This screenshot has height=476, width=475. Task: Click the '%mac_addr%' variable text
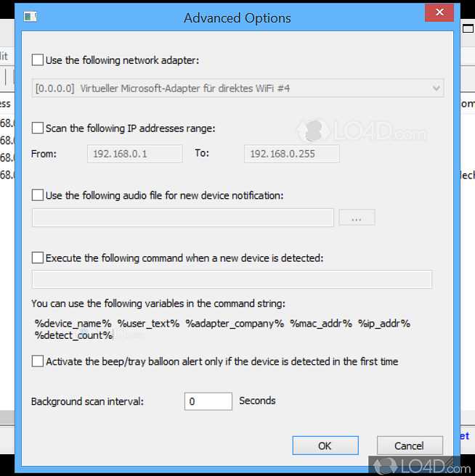coord(321,324)
